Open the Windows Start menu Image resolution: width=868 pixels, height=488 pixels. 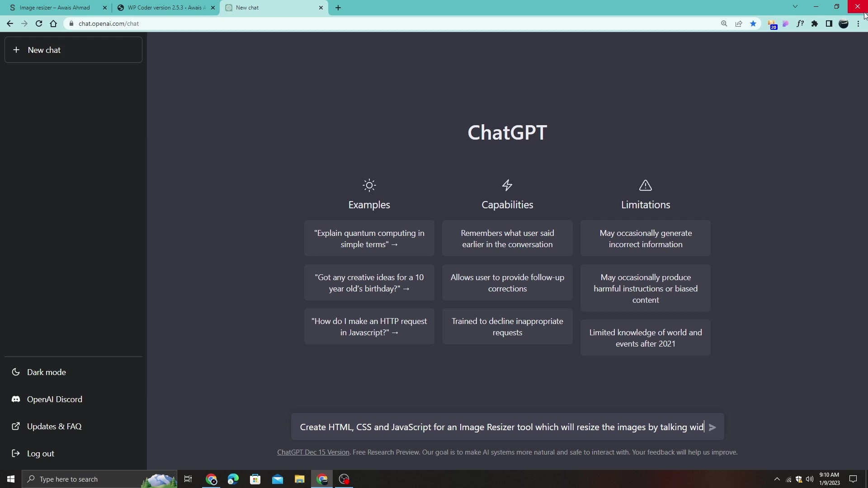pos(11,479)
